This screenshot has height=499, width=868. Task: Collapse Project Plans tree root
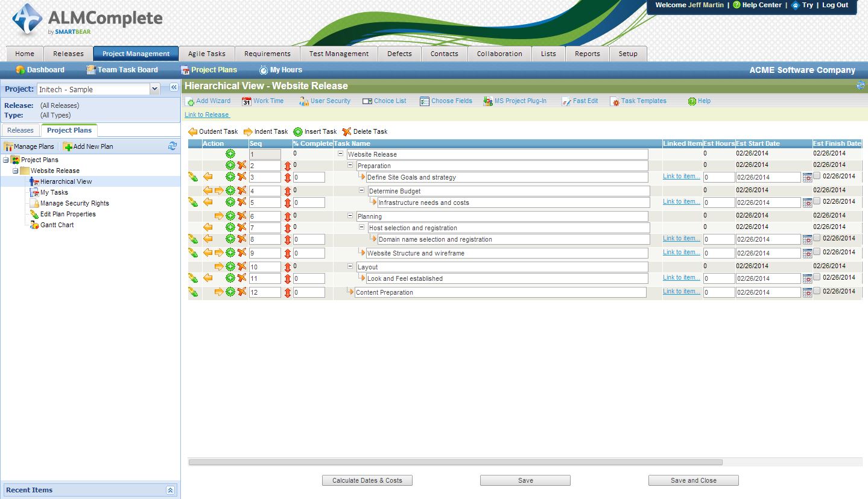point(5,160)
